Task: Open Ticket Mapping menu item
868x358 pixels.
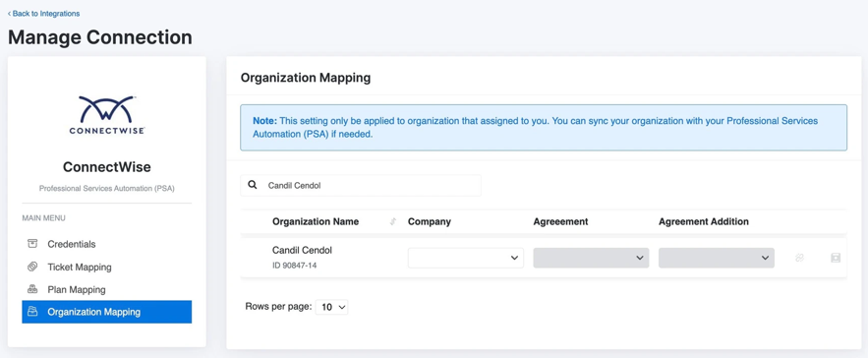Action: pos(107,268)
